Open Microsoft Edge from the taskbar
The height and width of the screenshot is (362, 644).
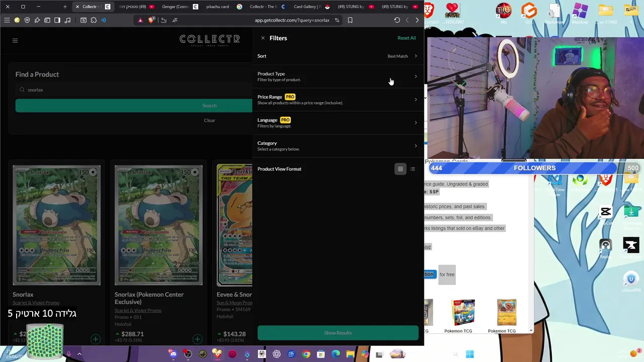(336, 354)
